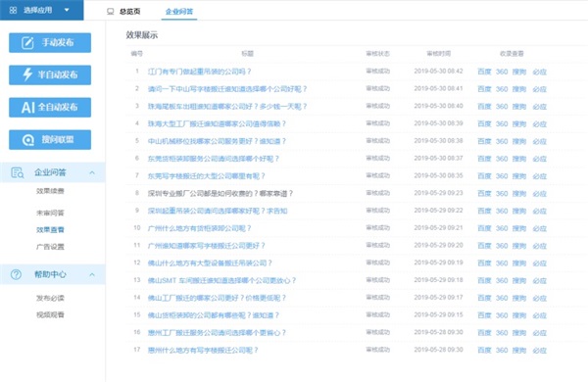Click 百度 link in row 10
Image resolution: width=588 pixels, height=382 pixels.
click(x=484, y=228)
